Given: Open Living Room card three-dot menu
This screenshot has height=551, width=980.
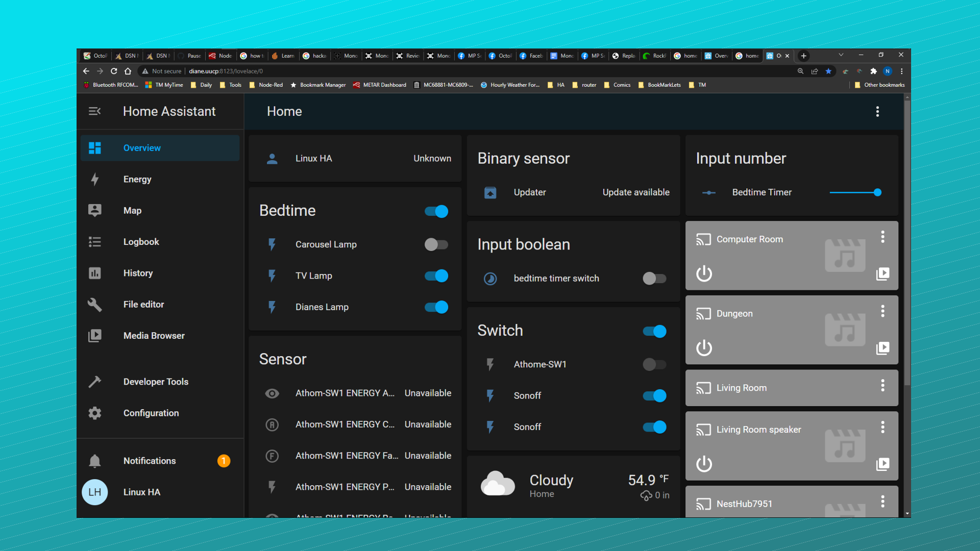Looking at the screenshot, I should click(x=883, y=386).
